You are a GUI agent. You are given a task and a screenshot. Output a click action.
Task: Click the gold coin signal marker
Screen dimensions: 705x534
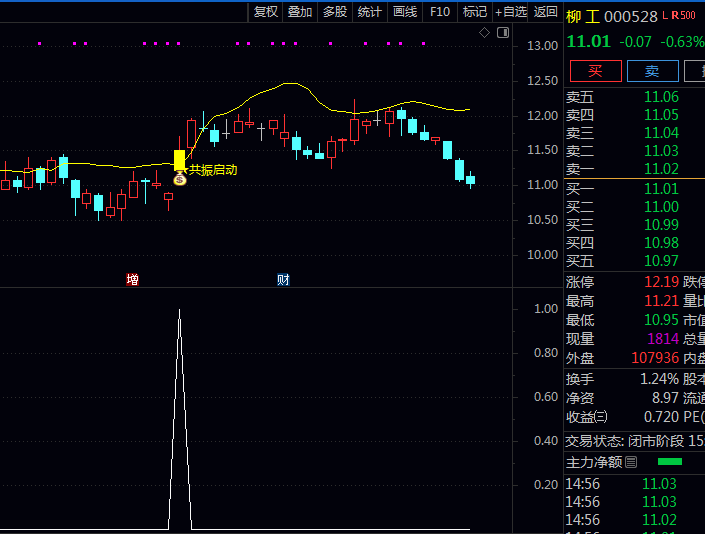[x=180, y=180]
